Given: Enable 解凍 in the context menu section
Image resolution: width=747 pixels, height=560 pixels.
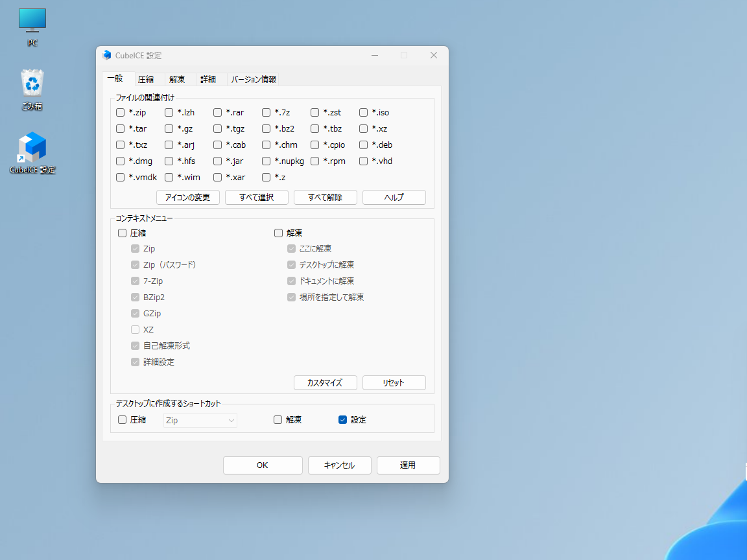Looking at the screenshot, I should pyautogui.click(x=278, y=233).
